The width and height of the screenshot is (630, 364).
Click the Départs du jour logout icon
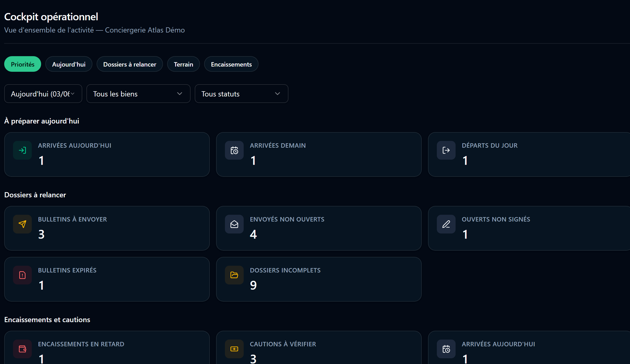446,150
